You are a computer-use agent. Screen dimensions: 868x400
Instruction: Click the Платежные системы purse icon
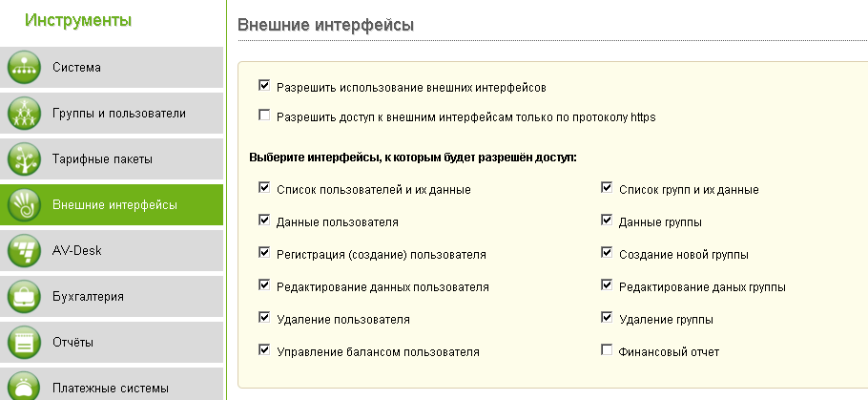coord(24,387)
